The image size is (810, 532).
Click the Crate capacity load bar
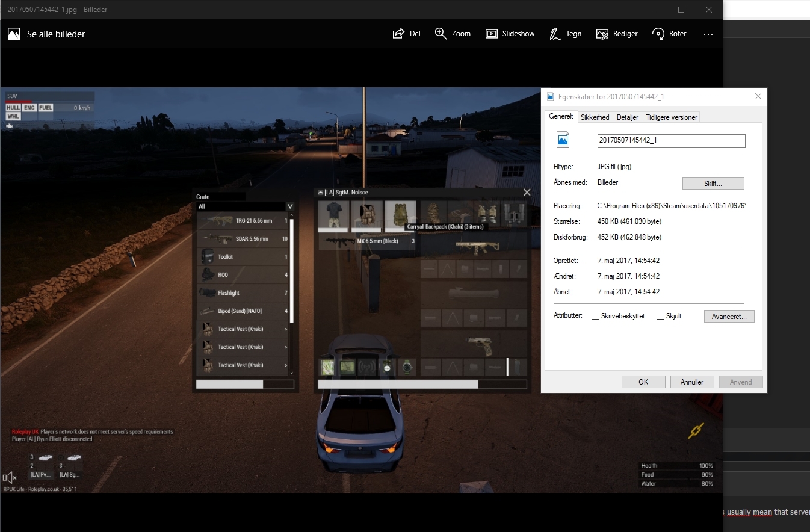pyautogui.click(x=245, y=384)
